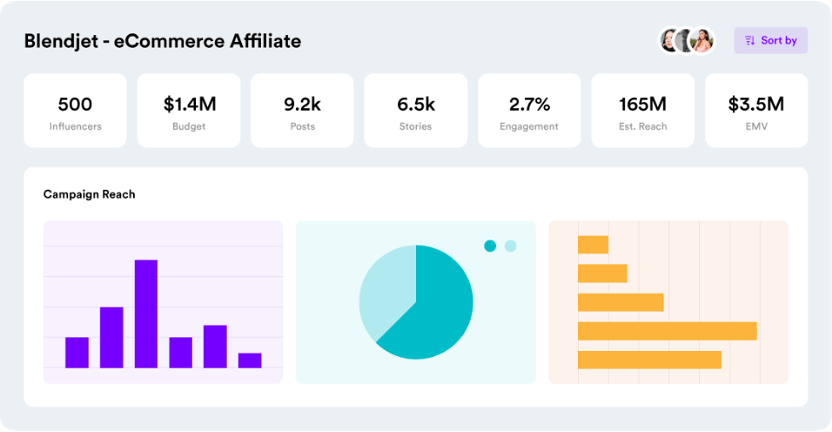Select the 2.7% Engagement stat card
Image resolution: width=832 pixels, height=432 pixels.
coord(529,110)
